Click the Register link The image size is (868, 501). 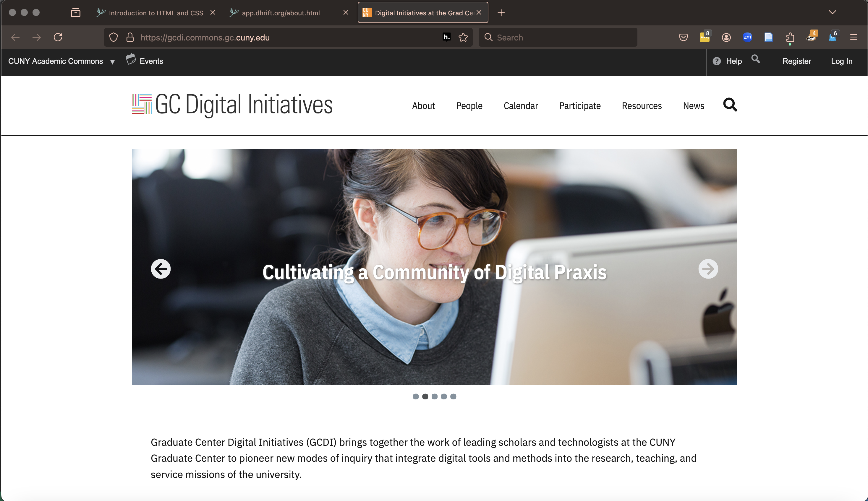coord(796,61)
